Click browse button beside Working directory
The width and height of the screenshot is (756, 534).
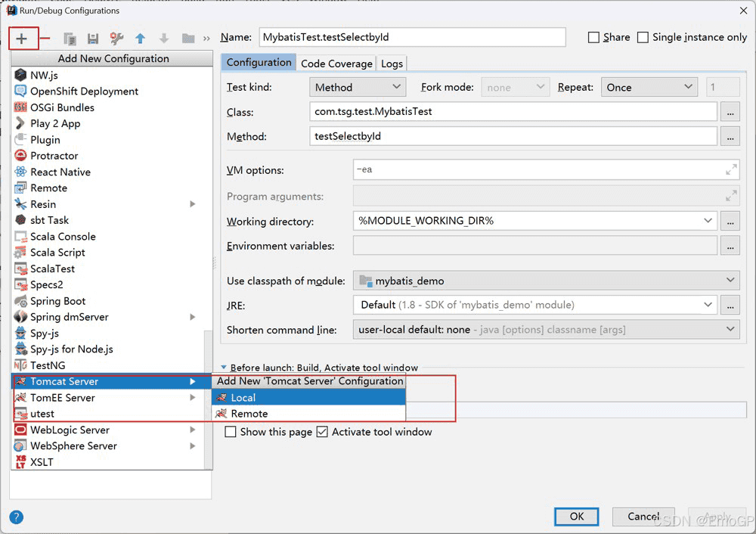tap(730, 221)
